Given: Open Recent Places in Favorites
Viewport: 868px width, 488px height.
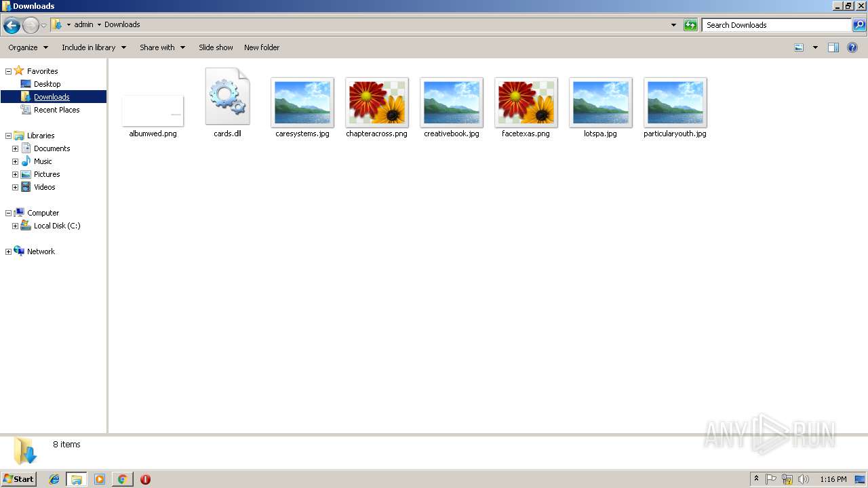Looking at the screenshot, I should pyautogui.click(x=50, y=110).
